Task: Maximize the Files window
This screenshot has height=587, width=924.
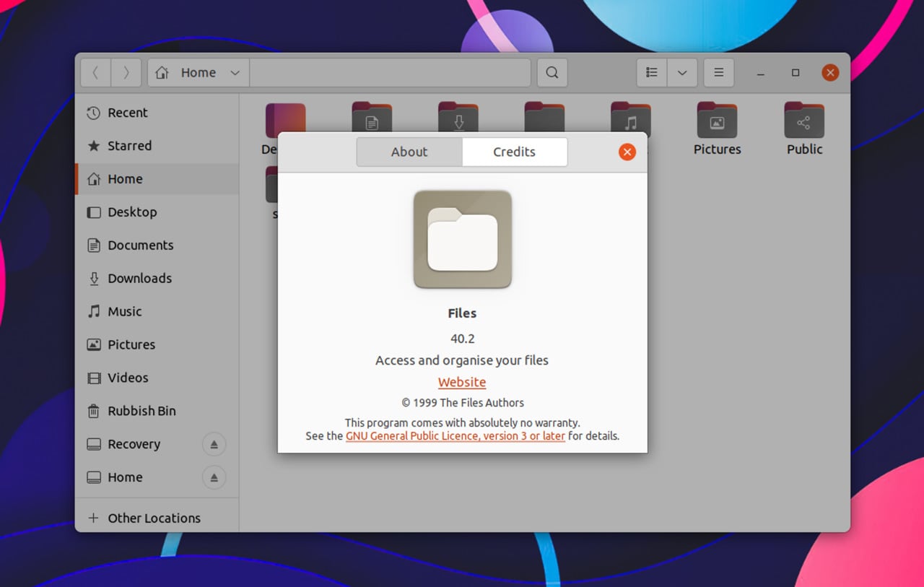Action: pos(796,73)
